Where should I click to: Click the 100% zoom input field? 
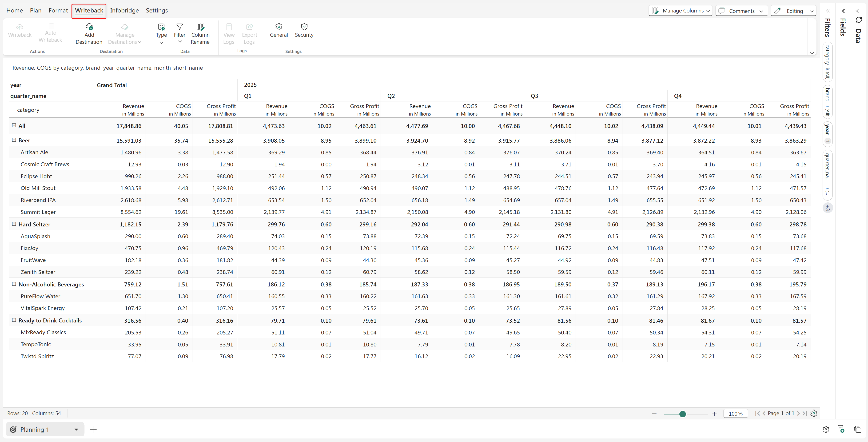point(735,414)
